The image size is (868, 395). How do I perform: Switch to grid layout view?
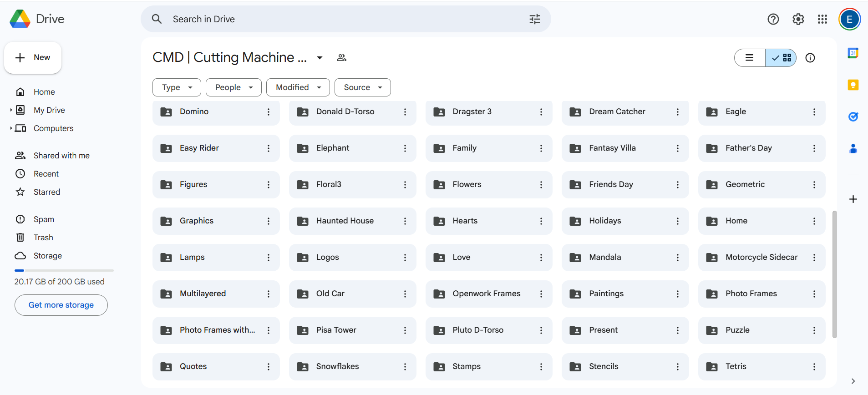click(781, 58)
